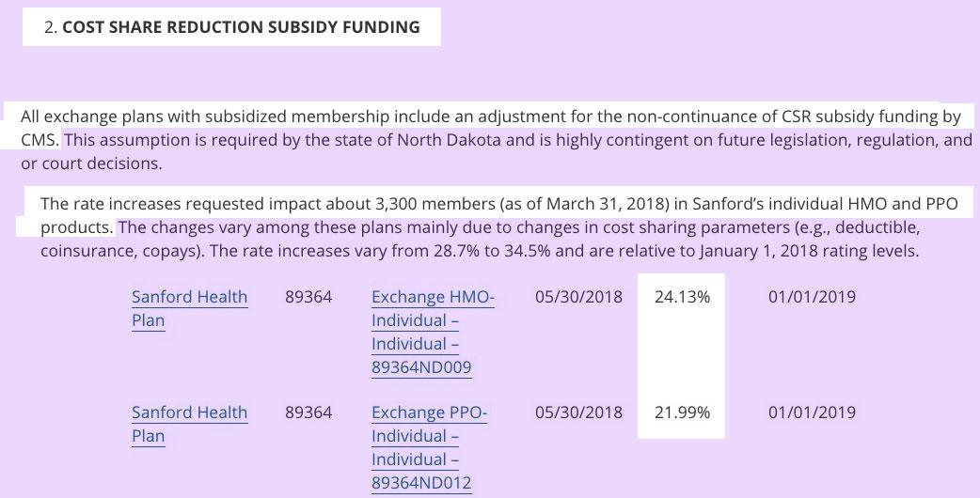Click 01/01/2019 effective date in HMO row
Screen dimensions: 980x498
(x=812, y=297)
